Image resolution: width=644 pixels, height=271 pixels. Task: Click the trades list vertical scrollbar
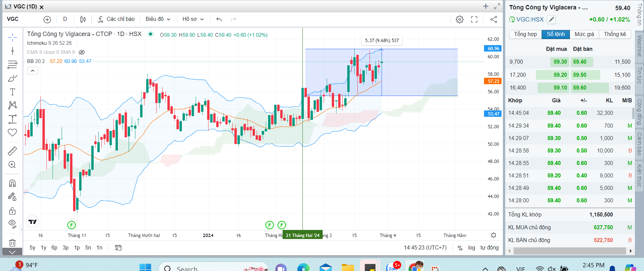pos(634,113)
